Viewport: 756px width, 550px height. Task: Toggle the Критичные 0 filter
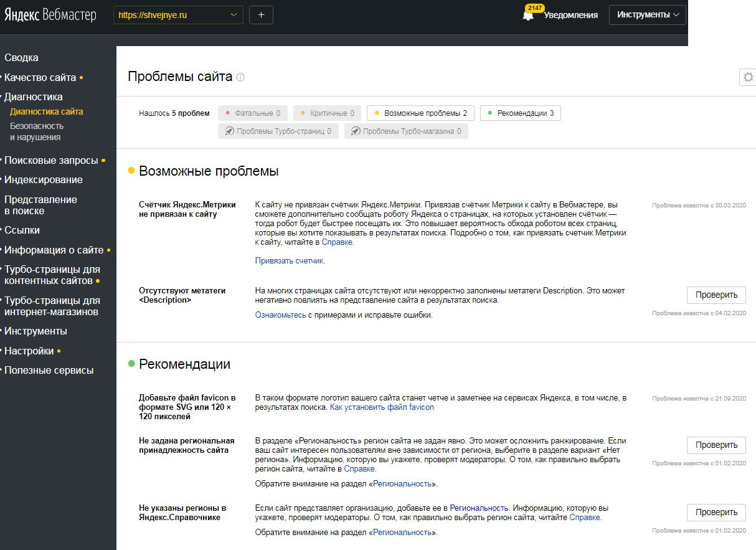click(x=328, y=113)
